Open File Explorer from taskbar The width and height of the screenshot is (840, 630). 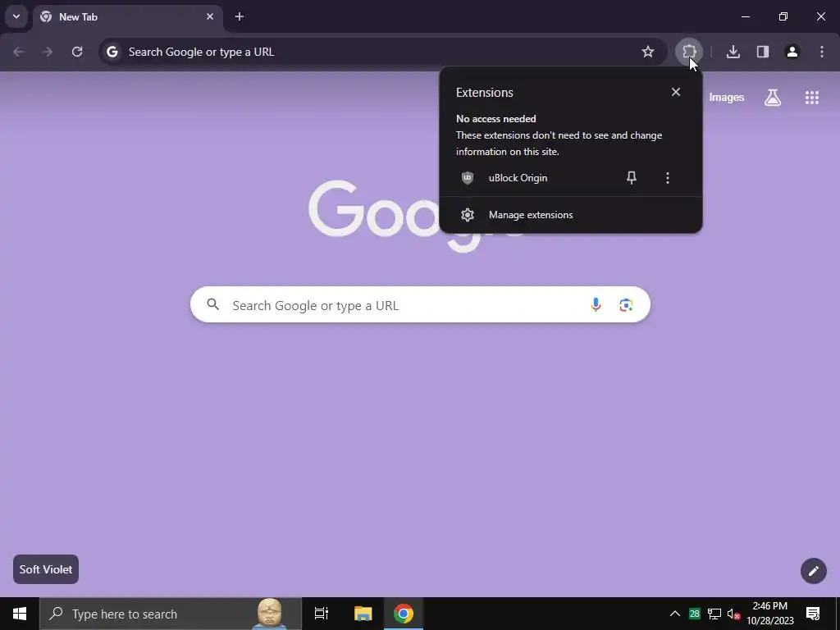pyautogui.click(x=363, y=614)
